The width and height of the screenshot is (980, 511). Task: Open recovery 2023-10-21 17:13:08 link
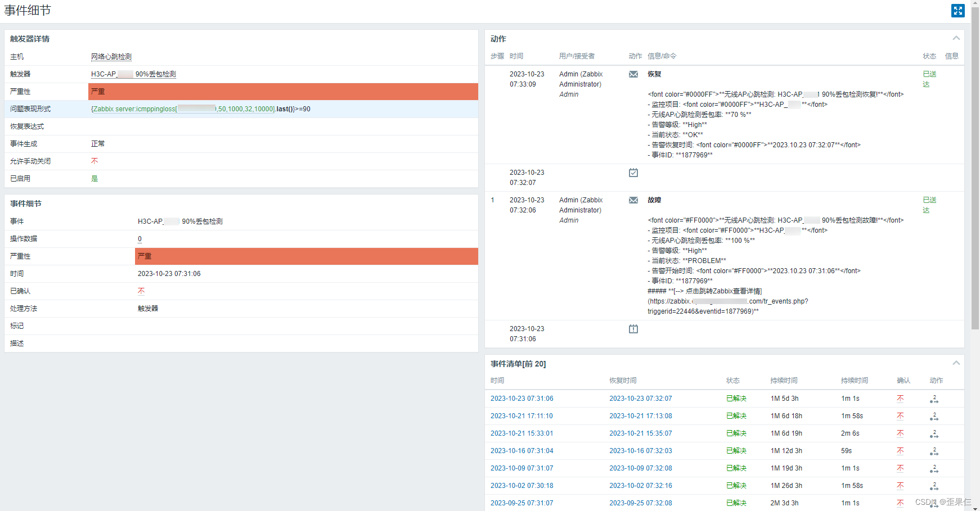(x=640, y=416)
